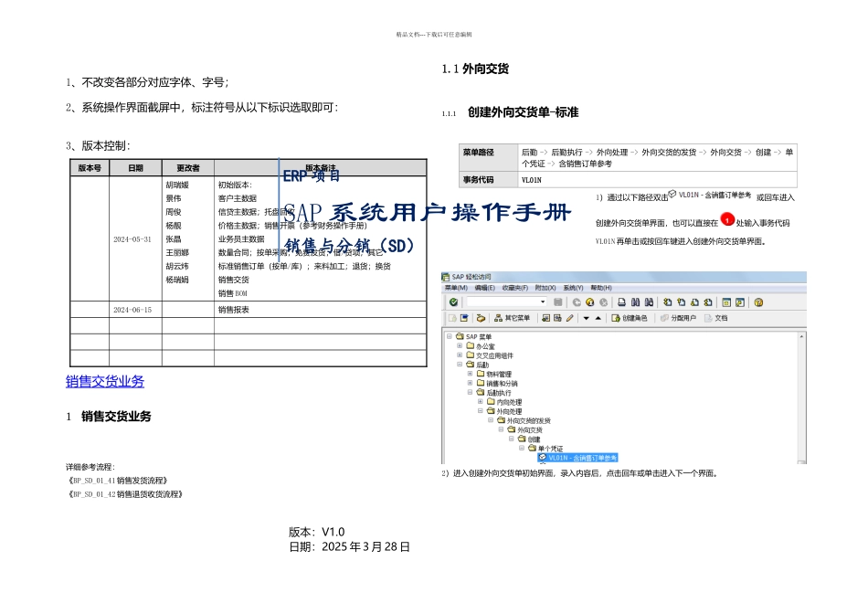Screen dimensions: 868x614
Task: Open the 销售交货业务 blue hyperlink
Action: (x=105, y=382)
